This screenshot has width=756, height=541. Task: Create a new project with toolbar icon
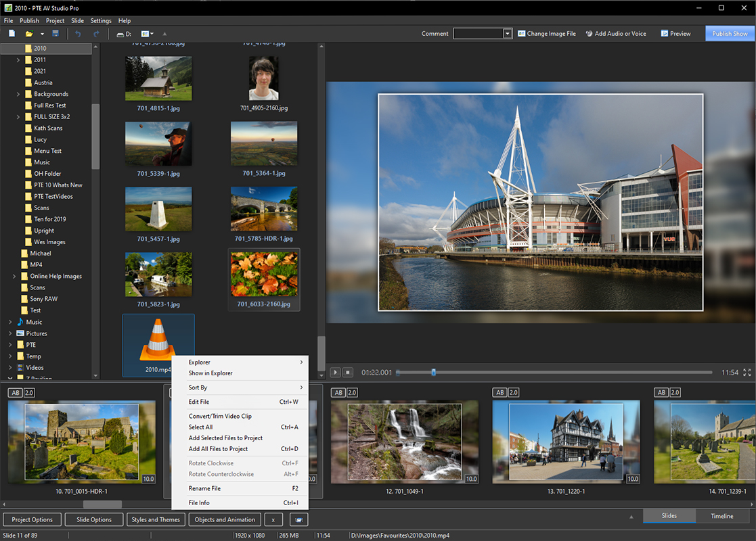click(x=12, y=33)
